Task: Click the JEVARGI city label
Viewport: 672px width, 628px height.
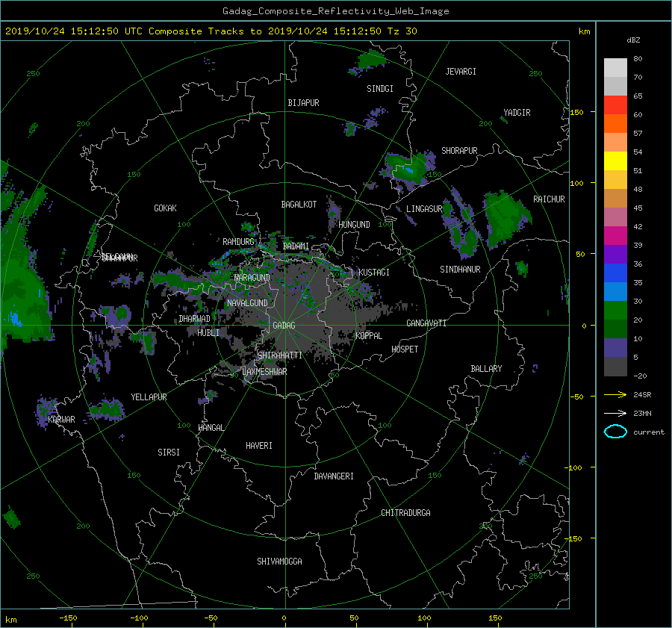Action: click(461, 72)
